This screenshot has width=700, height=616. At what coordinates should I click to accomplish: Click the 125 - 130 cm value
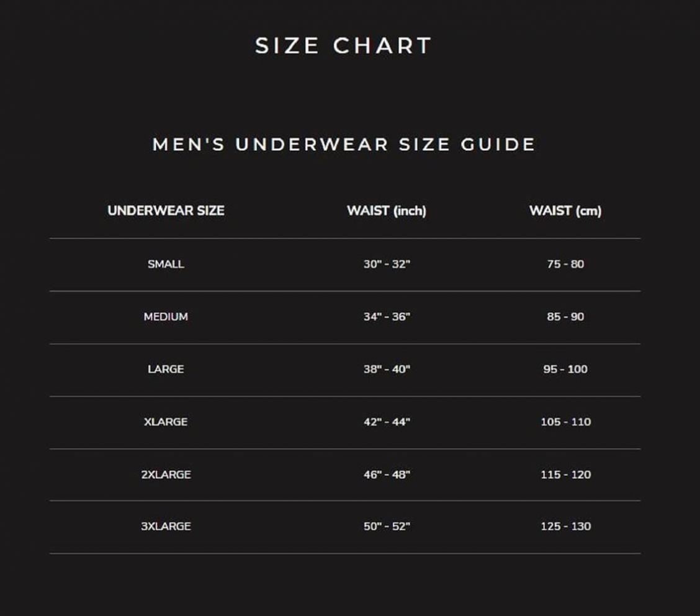[565, 526]
